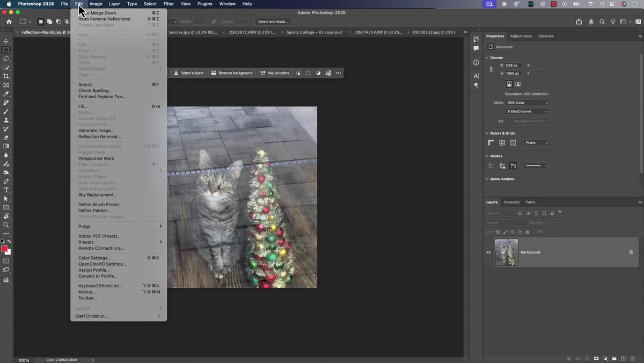Open the 8 Bits/Channel dropdown
Viewport: 644px width, 363px height.
click(x=528, y=112)
